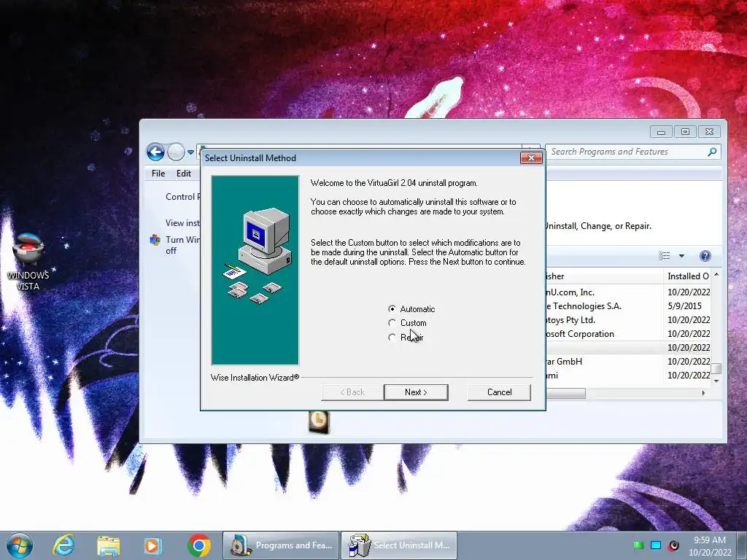Open navigation history dropdown arrow
This screenshot has height=560, width=747.
[190, 152]
